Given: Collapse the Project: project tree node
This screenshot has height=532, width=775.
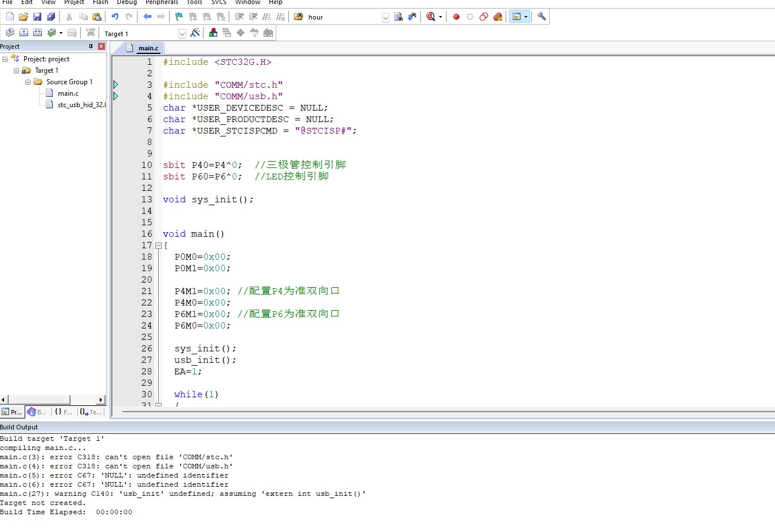Looking at the screenshot, I should 5,59.
